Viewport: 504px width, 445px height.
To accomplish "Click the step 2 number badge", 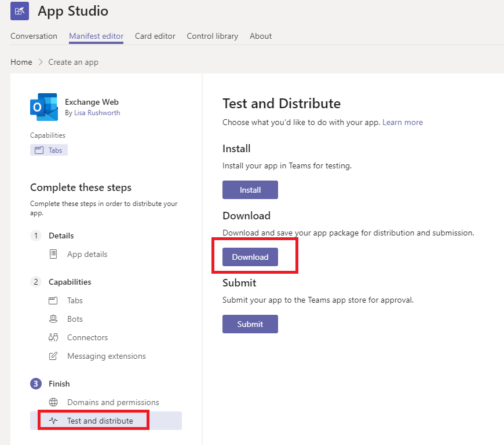I will pos(36,282).
